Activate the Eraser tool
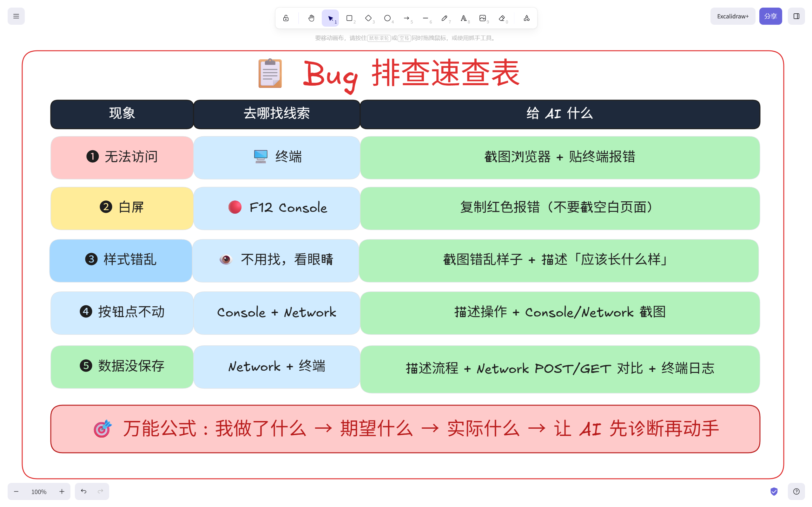 pyautogui.click(x=502, y=18)
